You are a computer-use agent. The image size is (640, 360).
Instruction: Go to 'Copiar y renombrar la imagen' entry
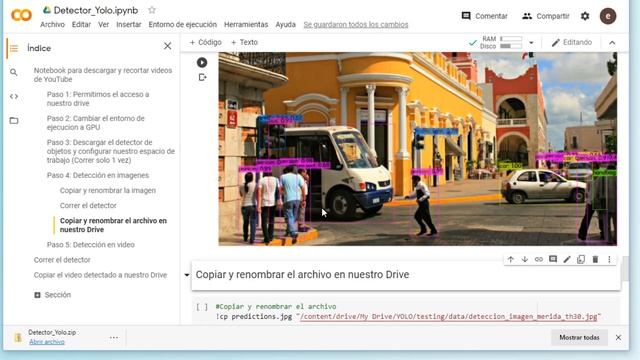108,191
